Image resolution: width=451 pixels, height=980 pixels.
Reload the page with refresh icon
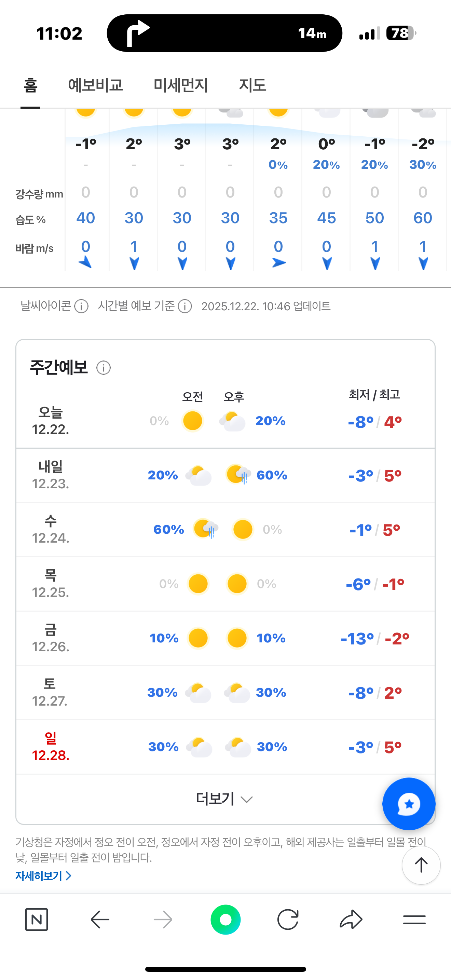click(x=288, y=920)
